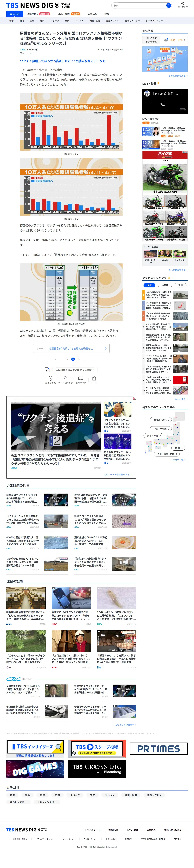Open the エリア設定 location pin icon
Screen dimensions: 194x868
point(183,4)
